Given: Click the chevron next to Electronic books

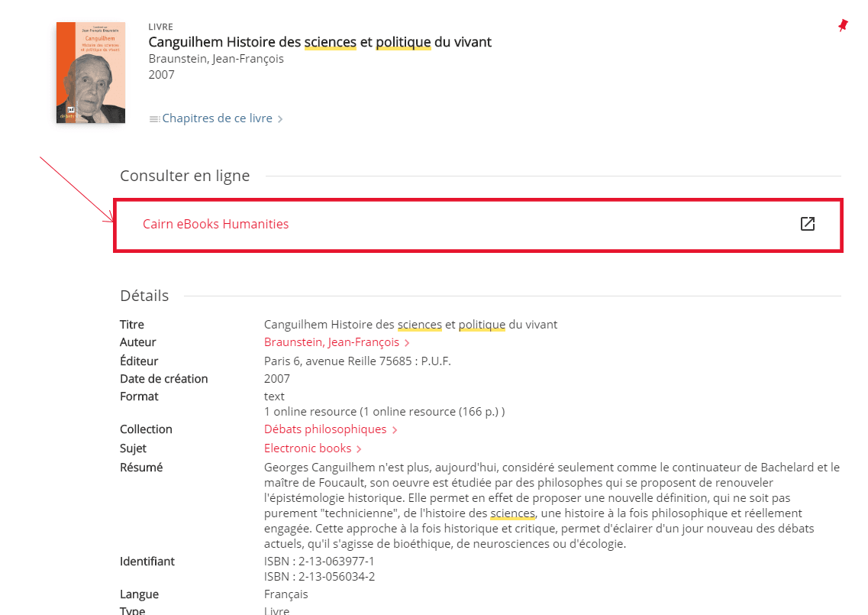Looking at the screenshot, I should [x=360, y=449].
